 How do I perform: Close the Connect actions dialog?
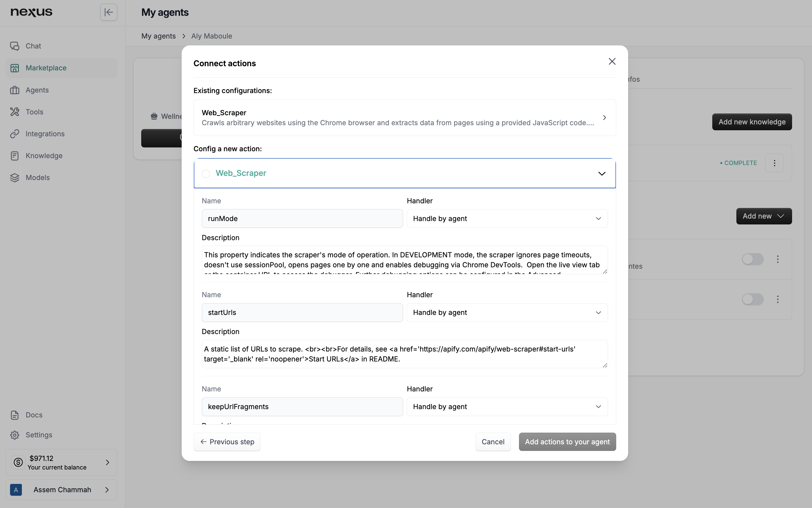pyautogui.click(x=612, y=61)
